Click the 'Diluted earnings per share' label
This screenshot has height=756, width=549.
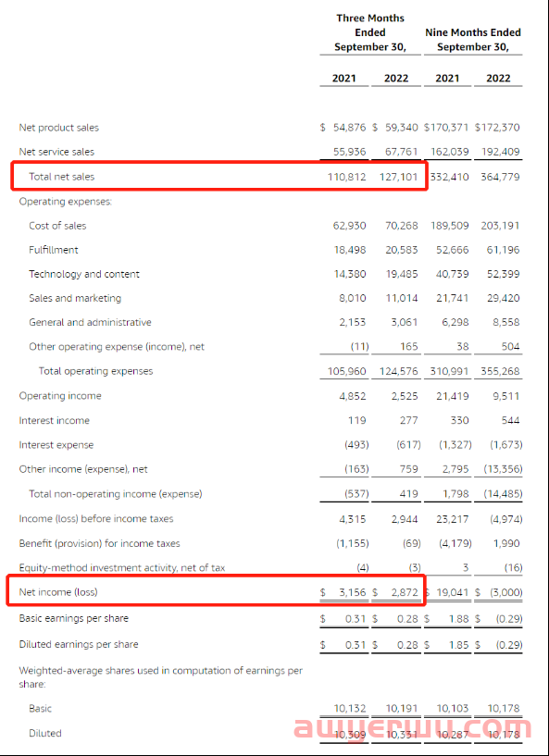(x=78, y=644)
